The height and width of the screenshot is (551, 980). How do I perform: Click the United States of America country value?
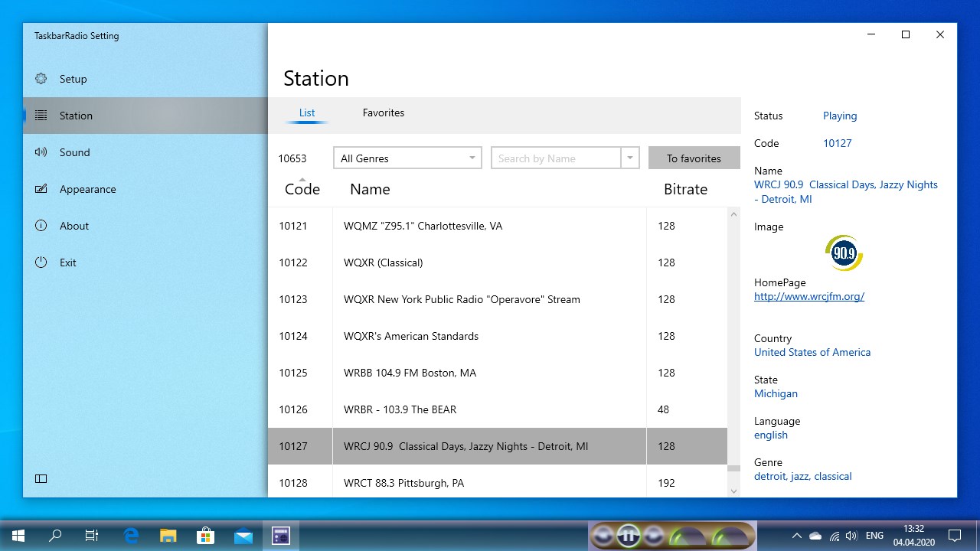click(812, 352)
